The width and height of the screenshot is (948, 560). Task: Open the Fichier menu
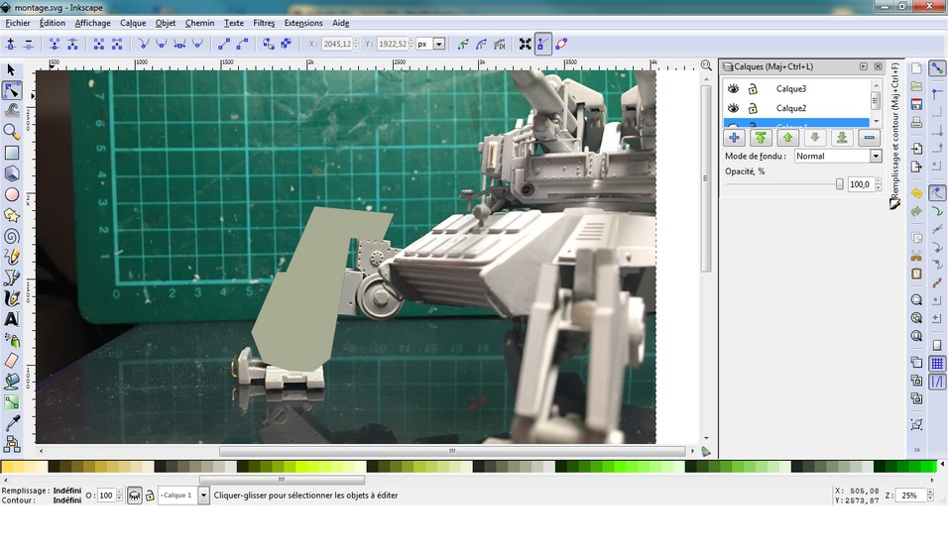(x=18, y=23)
